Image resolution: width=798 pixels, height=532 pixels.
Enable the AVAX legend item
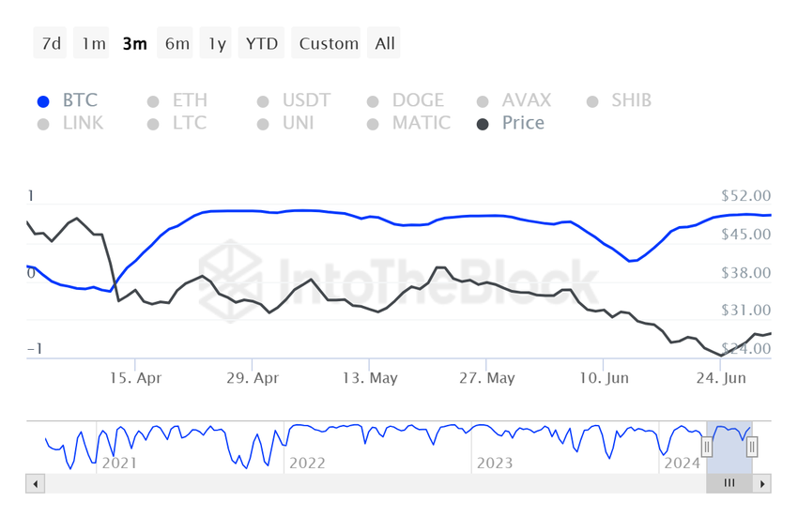click(514, 100)
